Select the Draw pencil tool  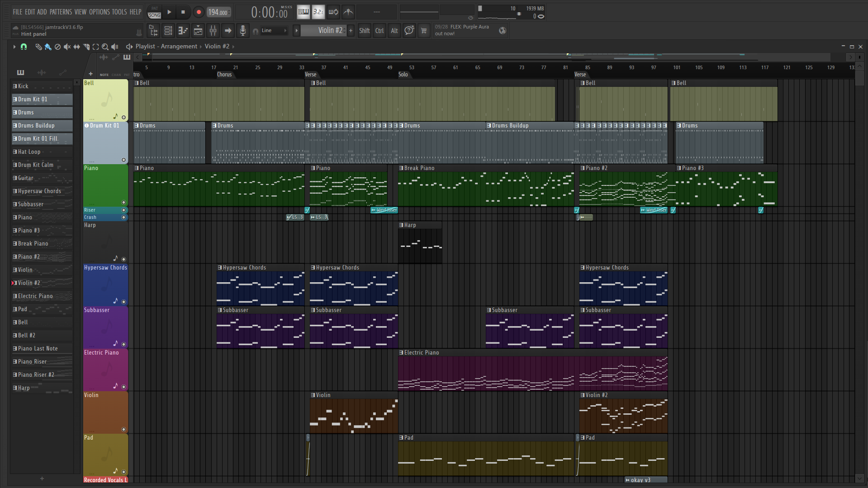38,47
